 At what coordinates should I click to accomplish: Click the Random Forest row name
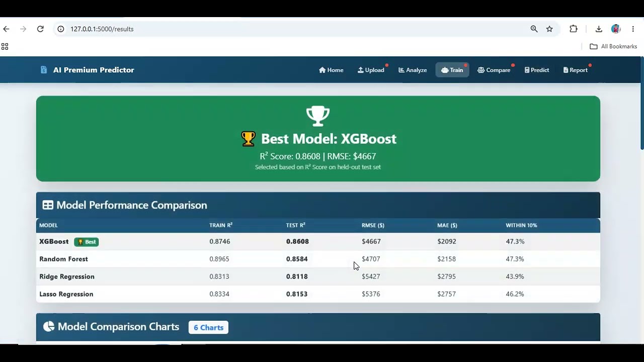[63, 259]
